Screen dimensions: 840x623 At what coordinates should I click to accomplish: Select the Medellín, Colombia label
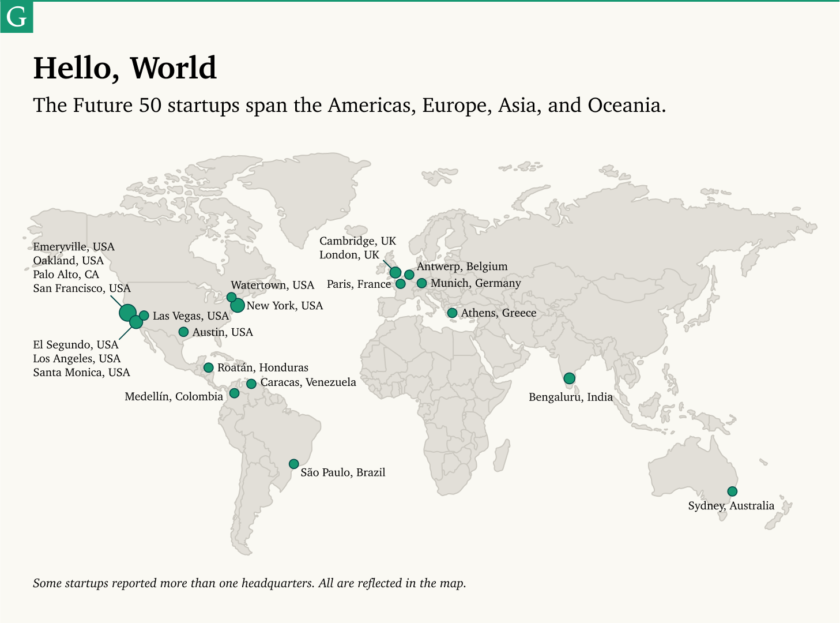pos(173,396)
